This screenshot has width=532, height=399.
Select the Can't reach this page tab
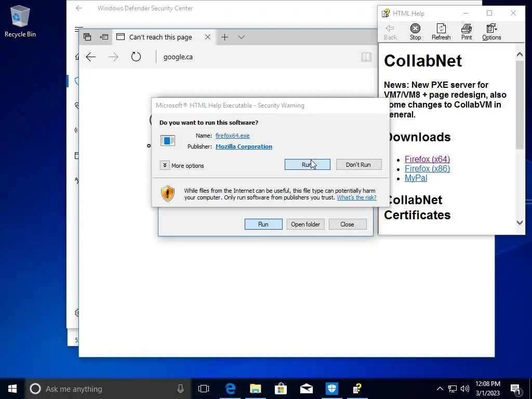tap(159, 37)
